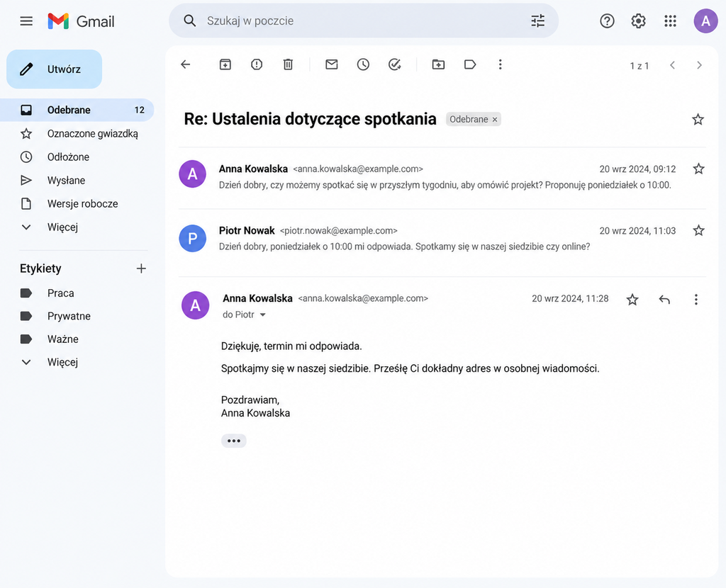Add conversation to Tasks

[x=394, y=64]
